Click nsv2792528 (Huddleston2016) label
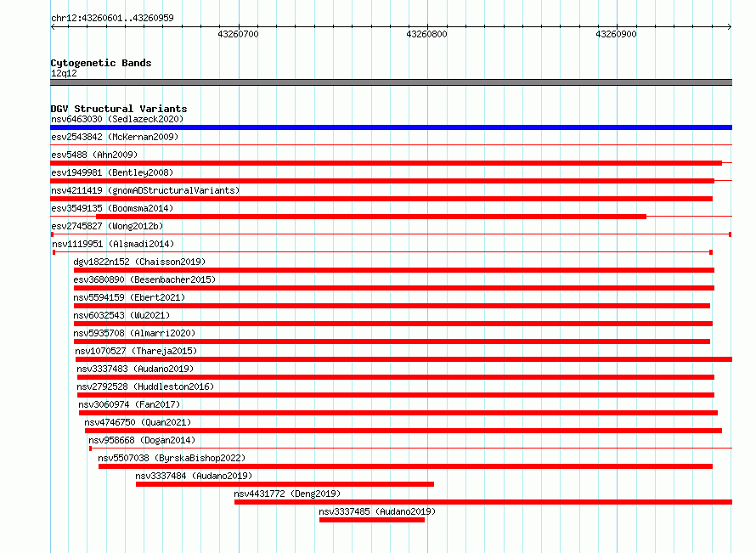 click(x=145, y=387)
